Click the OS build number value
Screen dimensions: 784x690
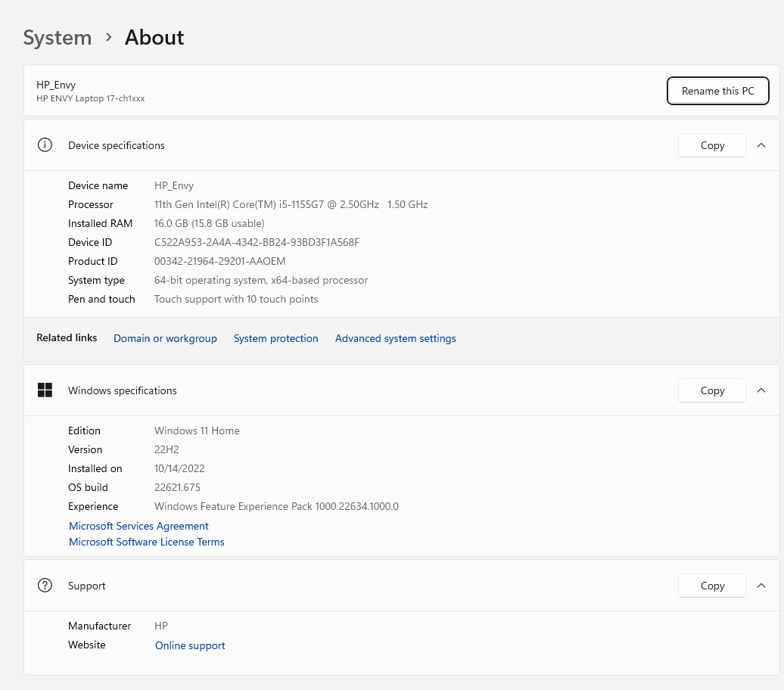pos(177,487)
